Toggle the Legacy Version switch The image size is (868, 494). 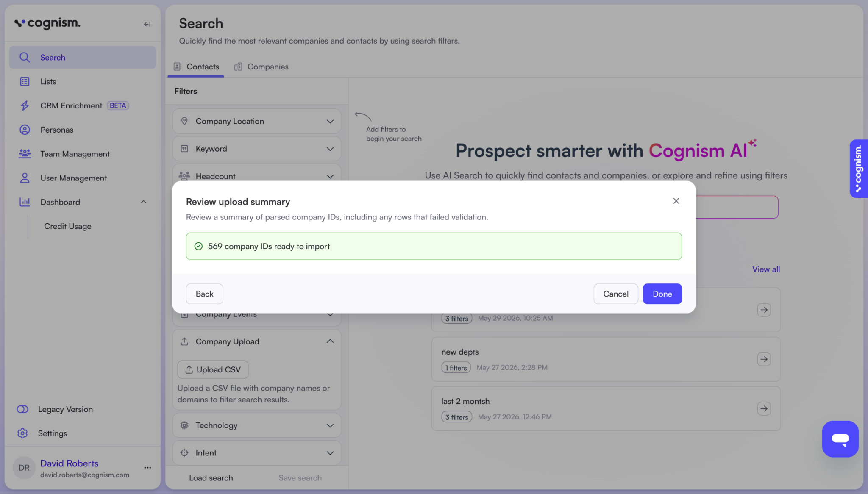click(x=22, y=409)
